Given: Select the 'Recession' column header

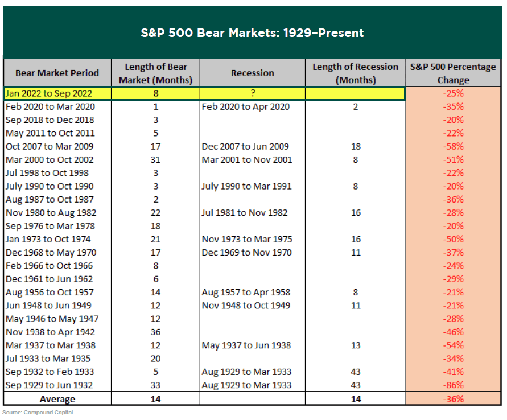Looking at the screenshot, I should [252, 73].
